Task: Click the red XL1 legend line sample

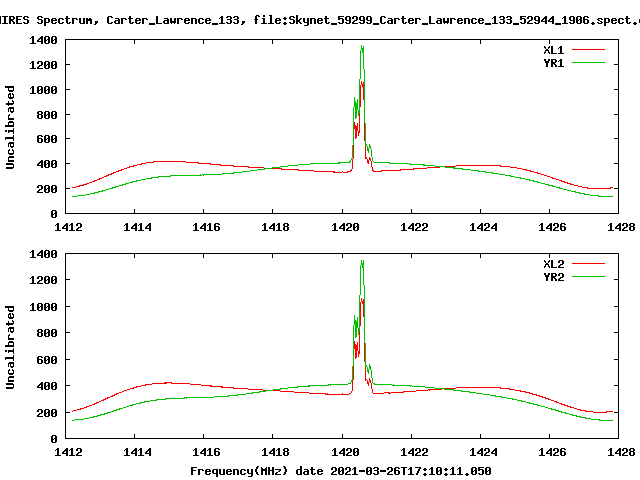Action: coord(588,50)
